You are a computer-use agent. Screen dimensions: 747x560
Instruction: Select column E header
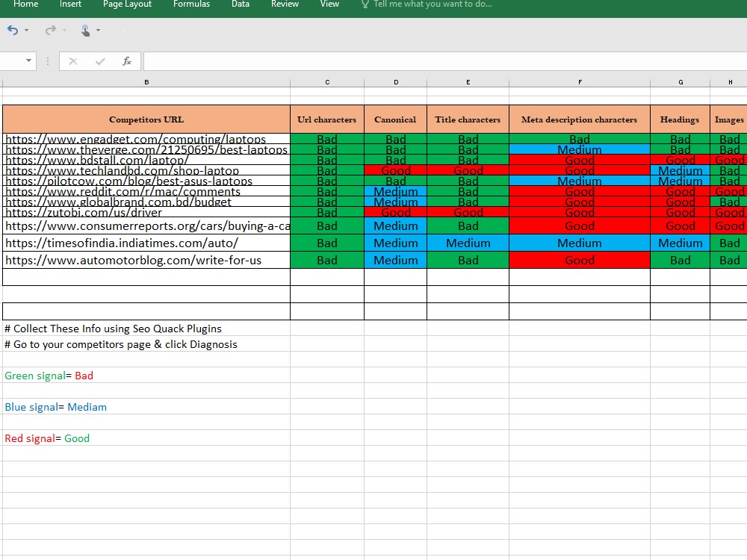click(x=468, y=82)
